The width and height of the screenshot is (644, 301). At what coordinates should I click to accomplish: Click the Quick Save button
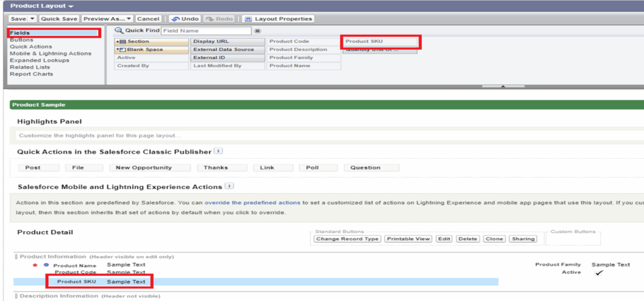[59, 19]
